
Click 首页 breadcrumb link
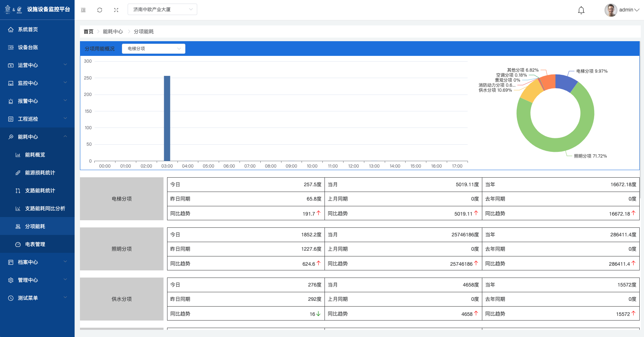point(88,32)
